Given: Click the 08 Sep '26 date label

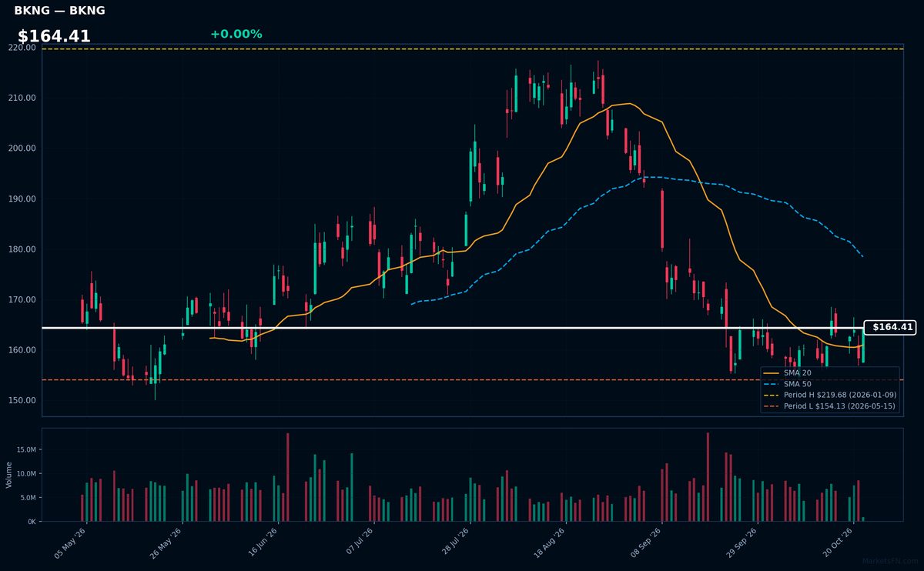Looking at the screenshot, I should pos(645,543).
